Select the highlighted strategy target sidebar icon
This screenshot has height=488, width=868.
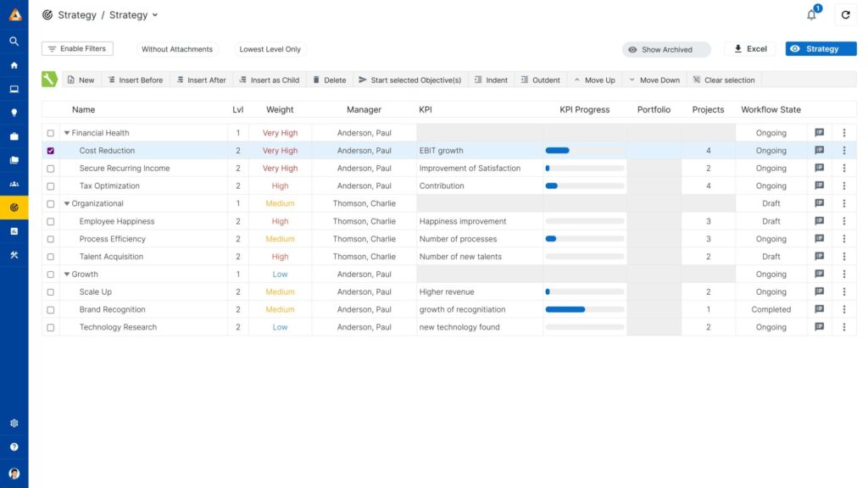[14, 208]
